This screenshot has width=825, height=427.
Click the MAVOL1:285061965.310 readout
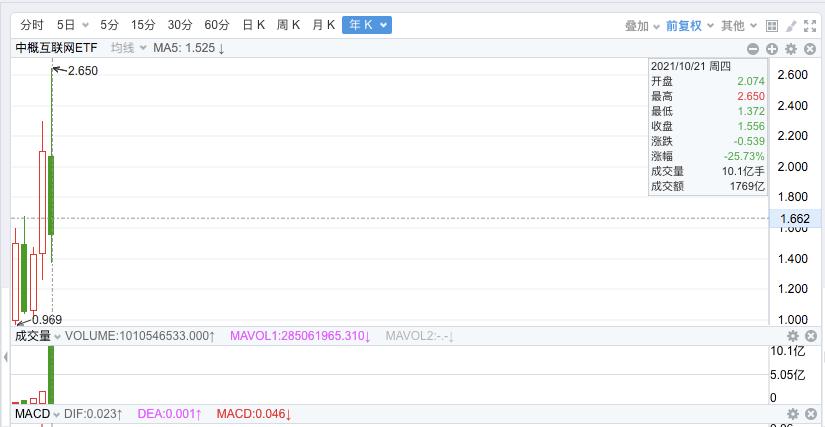click(x=300, y=336)
